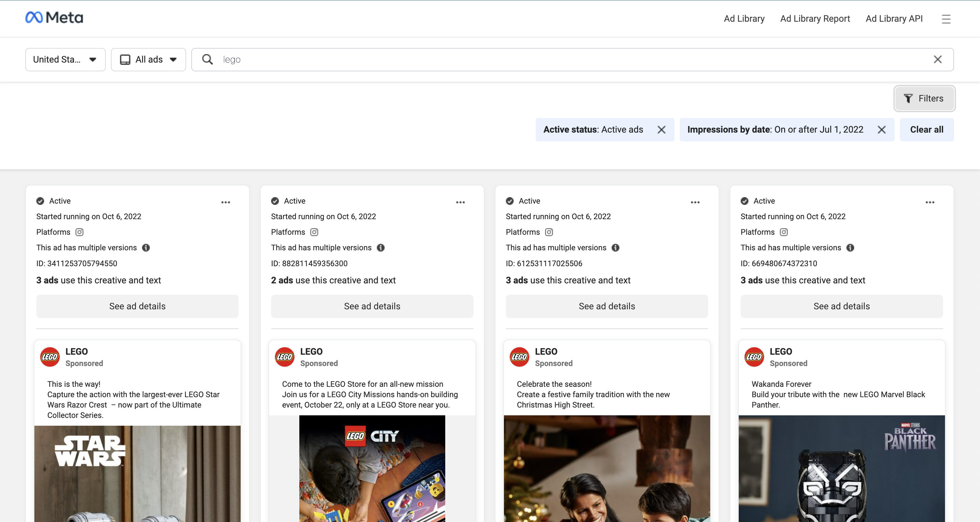Select text 'ID: 341125370579​4550'

[77, 263]
